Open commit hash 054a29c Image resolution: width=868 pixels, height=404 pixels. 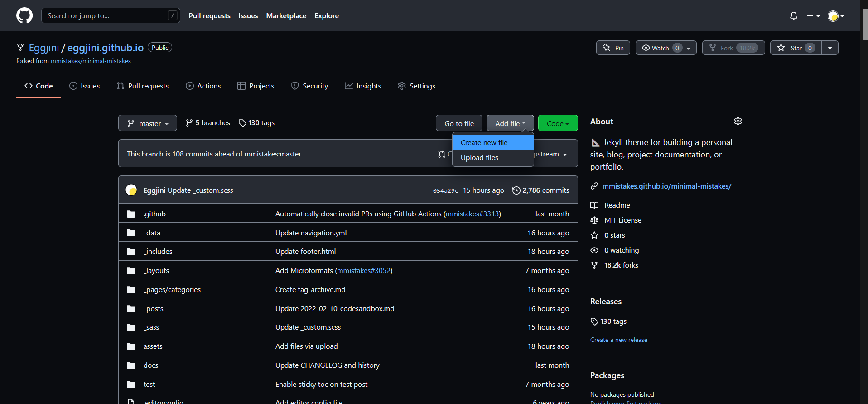445,190
